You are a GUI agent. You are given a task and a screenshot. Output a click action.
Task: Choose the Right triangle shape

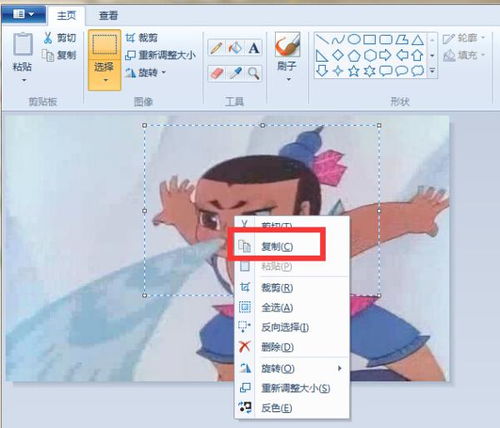pyautogui.click(x=322, y=56)
